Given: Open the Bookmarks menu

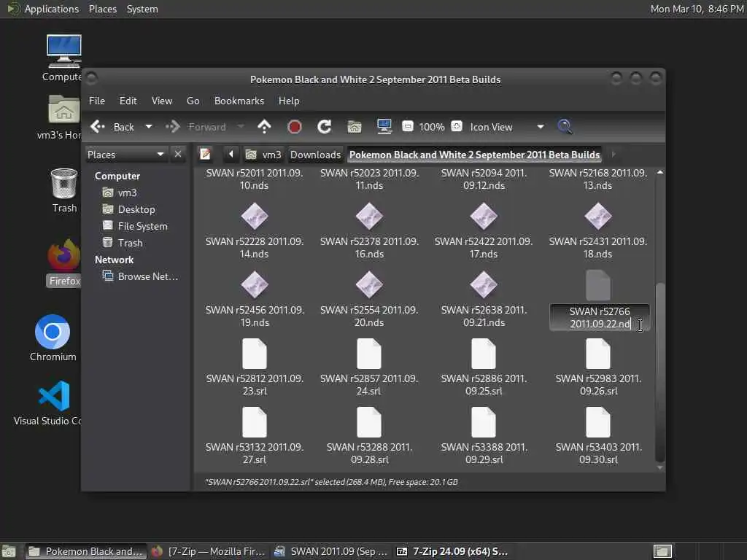Looking at the screenshot, I should (x=239, y=101).
